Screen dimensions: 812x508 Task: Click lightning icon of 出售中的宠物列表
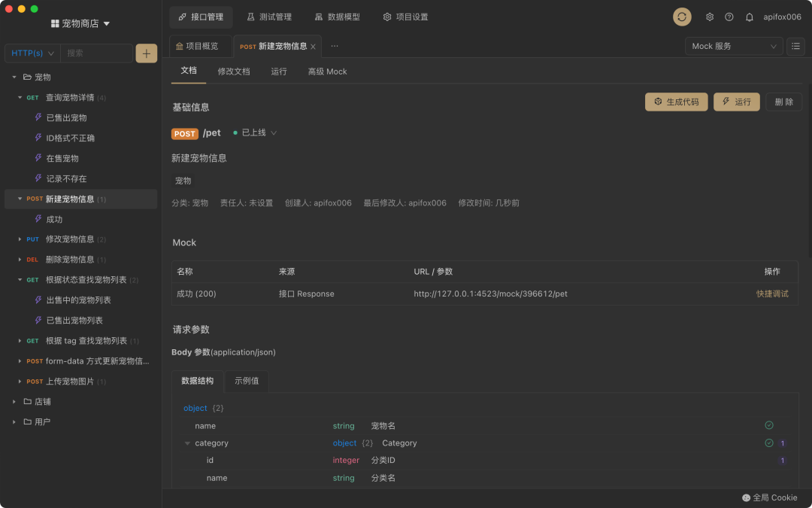(x=38, y=300)
